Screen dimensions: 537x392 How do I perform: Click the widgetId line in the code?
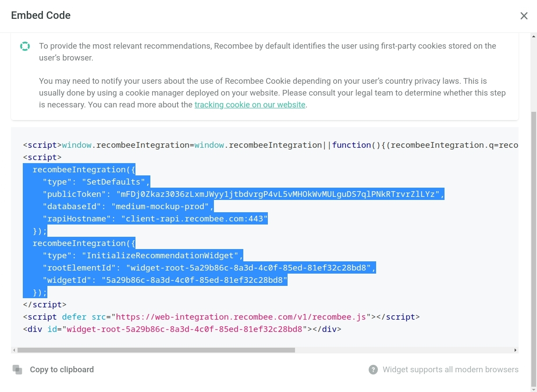[165, 280]
